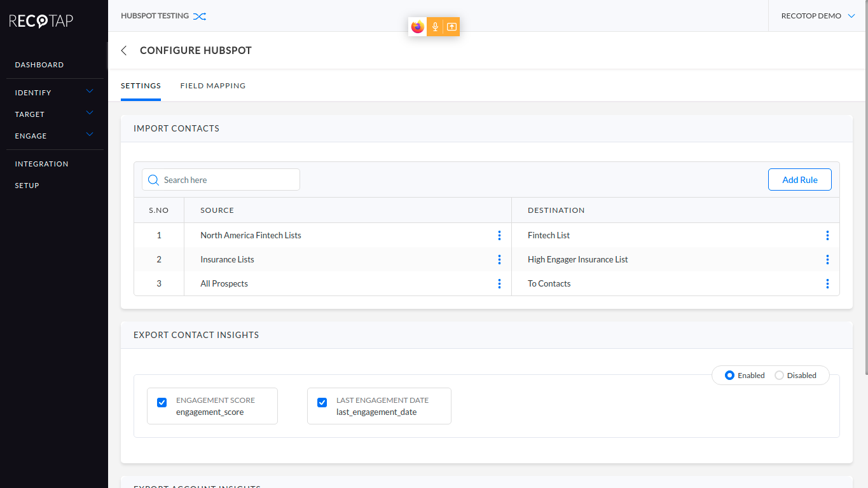Select the Disabled radio button for contact insights
This screenshot has width=868, height=488.
pyautogui.click(x=780, y=375)
